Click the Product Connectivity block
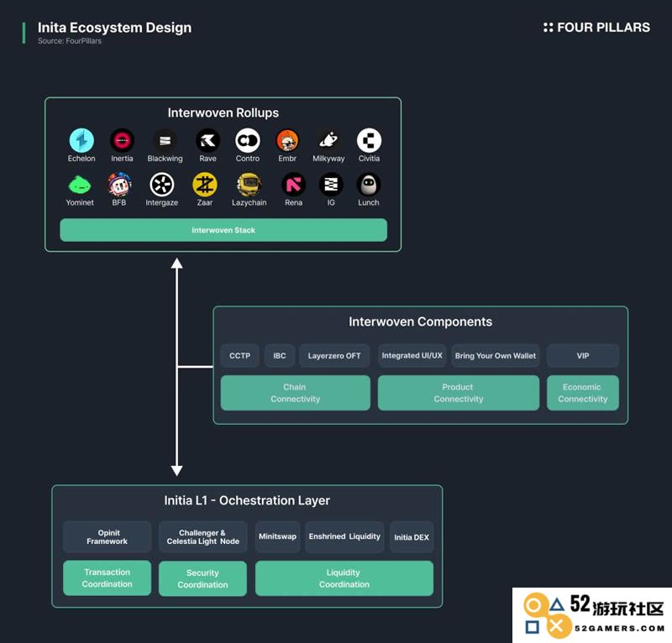The height and width of the screenshot is (643, 672). coord(459,393)
